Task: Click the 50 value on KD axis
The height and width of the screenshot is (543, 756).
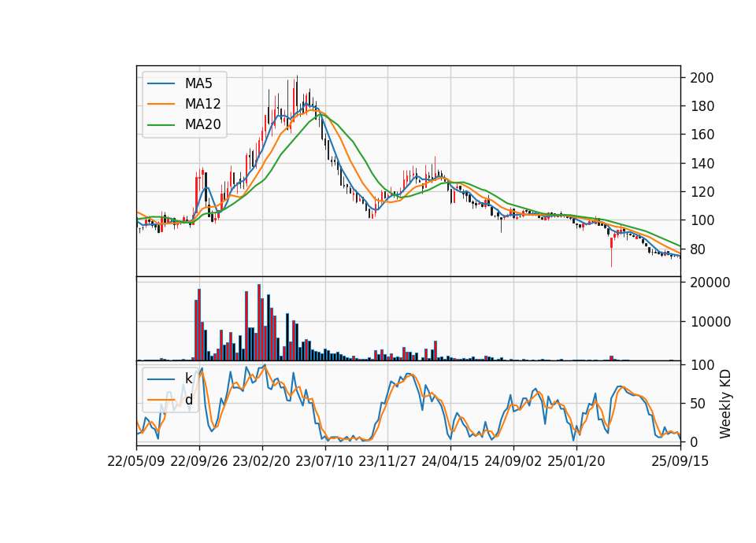Action: tap(699, 403)
